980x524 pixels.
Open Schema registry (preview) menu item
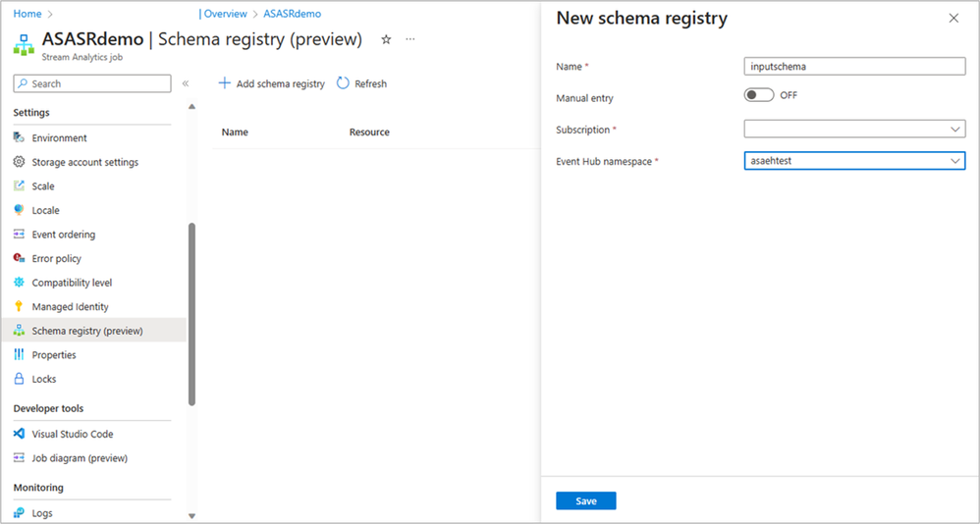(x=86, y=331)
